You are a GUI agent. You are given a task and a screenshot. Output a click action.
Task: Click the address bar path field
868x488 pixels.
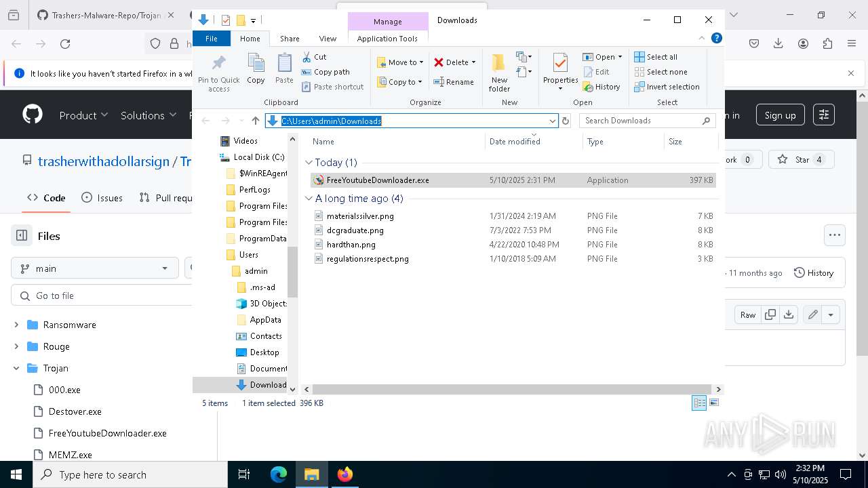(411, 121)
